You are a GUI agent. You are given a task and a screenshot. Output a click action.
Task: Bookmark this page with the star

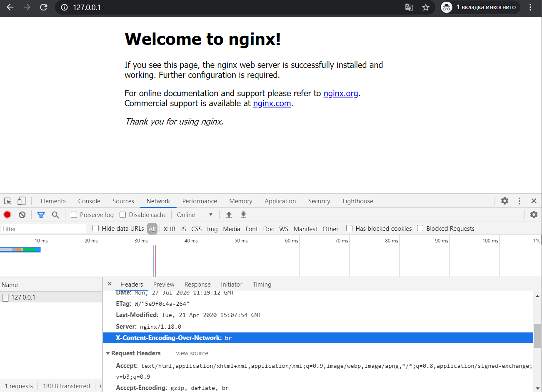point(426,7)
